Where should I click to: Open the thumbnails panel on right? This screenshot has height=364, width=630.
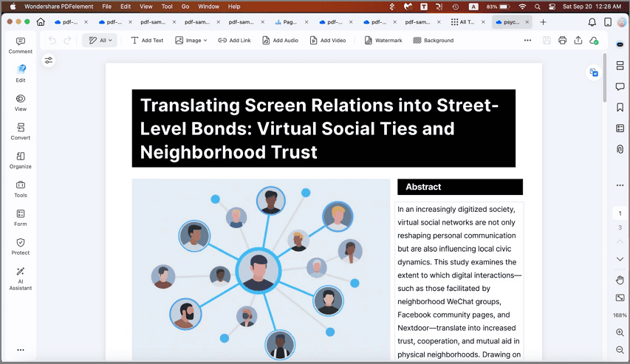pos(620,66)
